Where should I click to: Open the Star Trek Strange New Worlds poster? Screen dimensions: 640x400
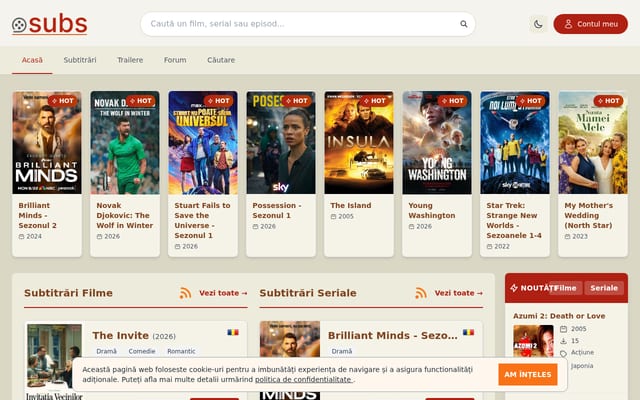coord(515,142)
